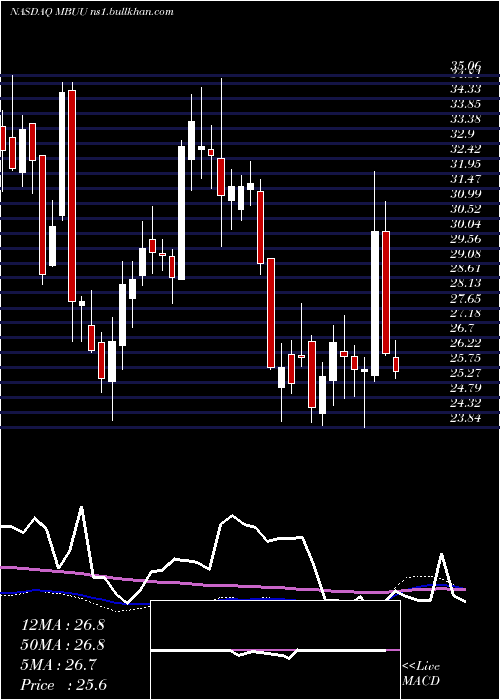
Task: Click the 25.75 price axis label
Action: point(466,358)
